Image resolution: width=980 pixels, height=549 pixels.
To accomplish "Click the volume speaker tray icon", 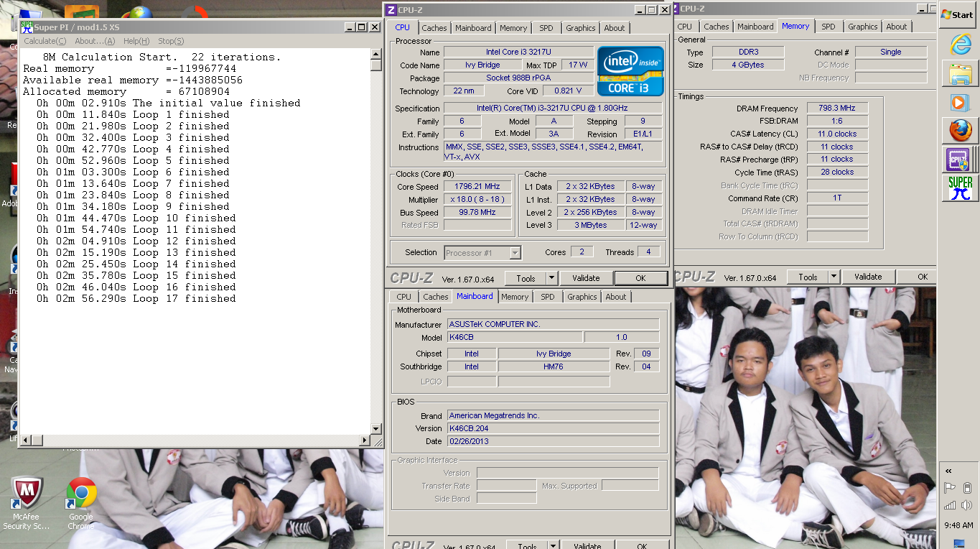I will tap(967, 505).
